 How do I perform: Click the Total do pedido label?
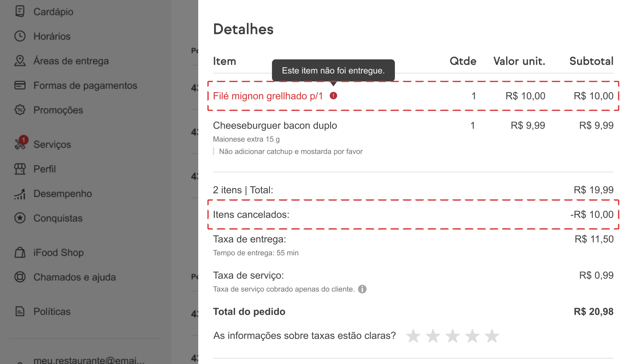point(249,311)
